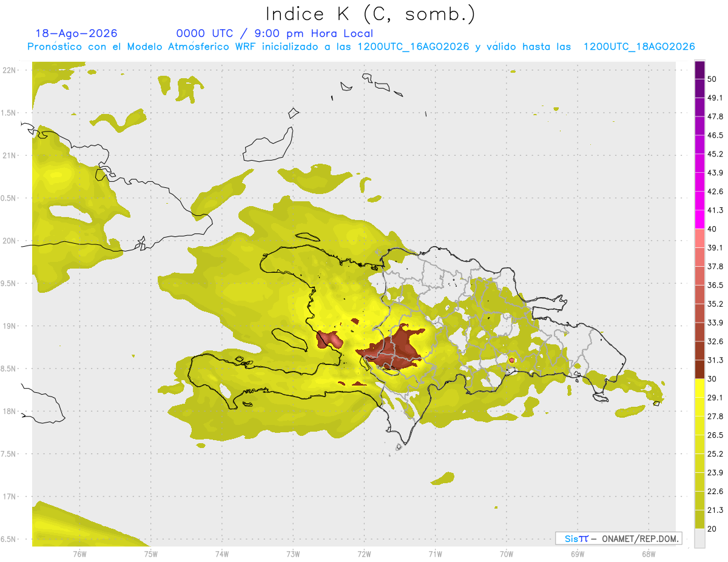Viewport: 728px width, 562px height.
Task: Click the longitude axis label '71W'
Action: click(435, 554)
